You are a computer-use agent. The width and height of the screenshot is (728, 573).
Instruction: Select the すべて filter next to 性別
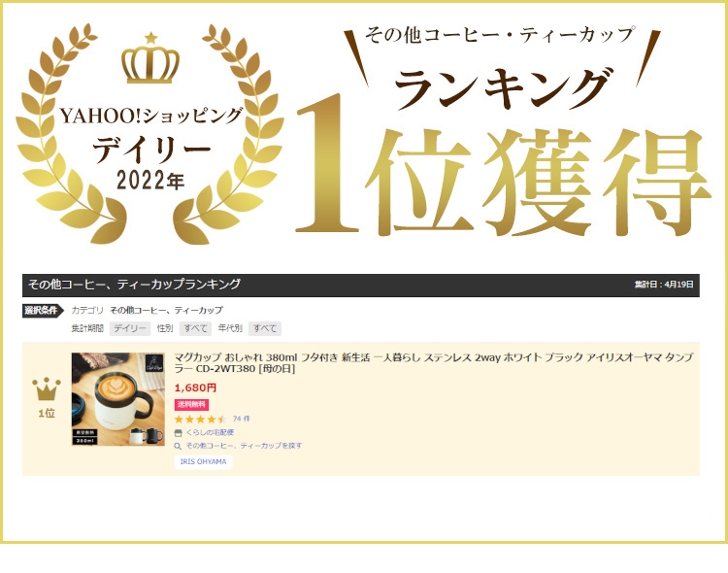[x=195, y=328]
